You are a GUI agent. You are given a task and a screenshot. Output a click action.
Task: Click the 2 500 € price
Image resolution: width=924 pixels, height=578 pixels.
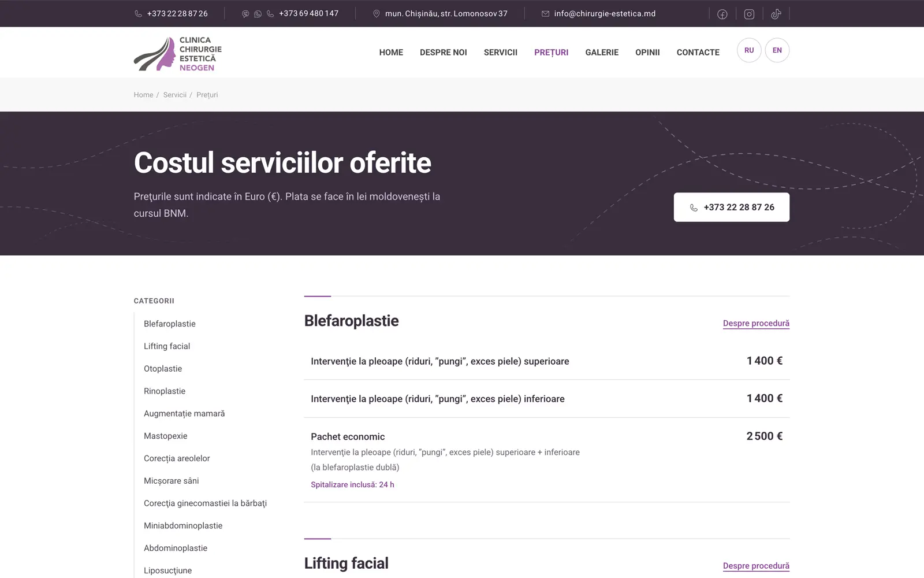click(765, 436)
